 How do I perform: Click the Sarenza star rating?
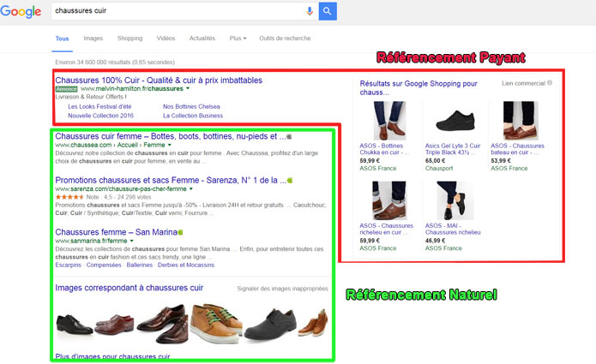pos(69,197)
